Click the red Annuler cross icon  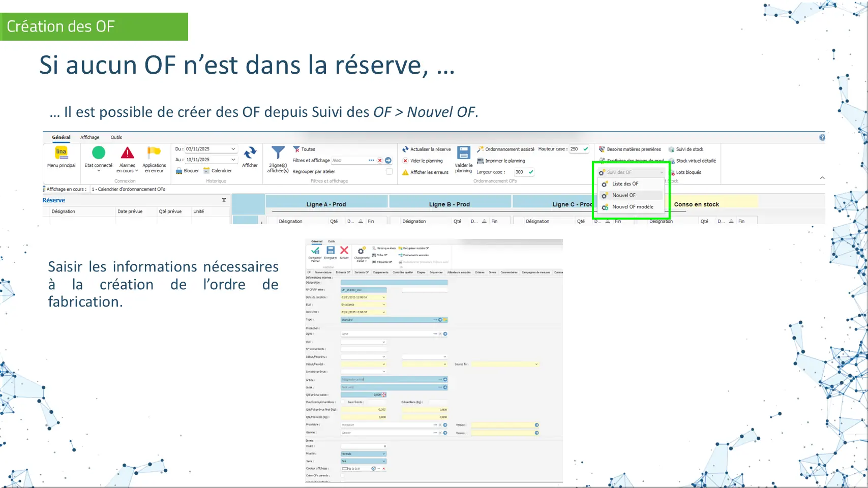tap(344, 250)
